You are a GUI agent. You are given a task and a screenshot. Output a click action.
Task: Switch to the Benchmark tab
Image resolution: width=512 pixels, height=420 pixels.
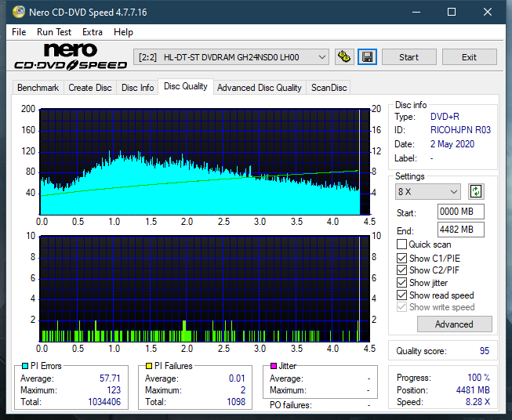(38, 88)
